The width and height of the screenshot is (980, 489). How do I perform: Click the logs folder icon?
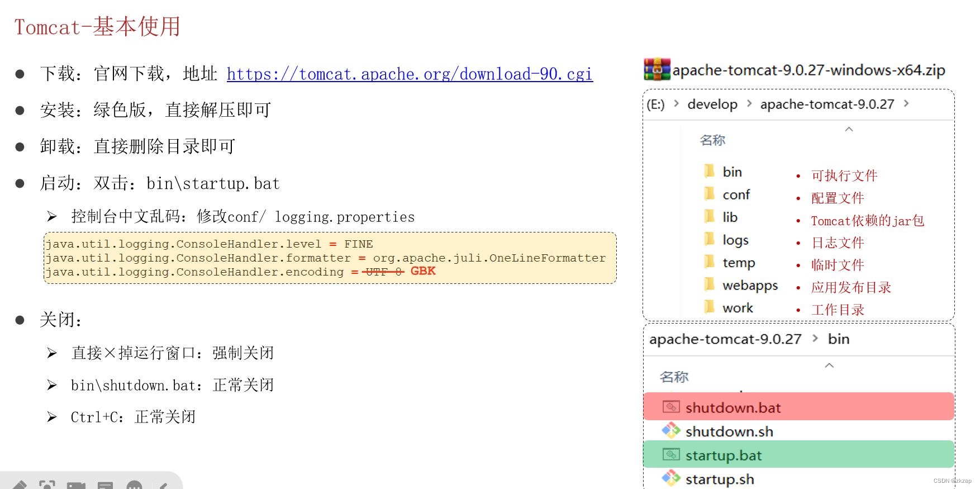point(709,239)
